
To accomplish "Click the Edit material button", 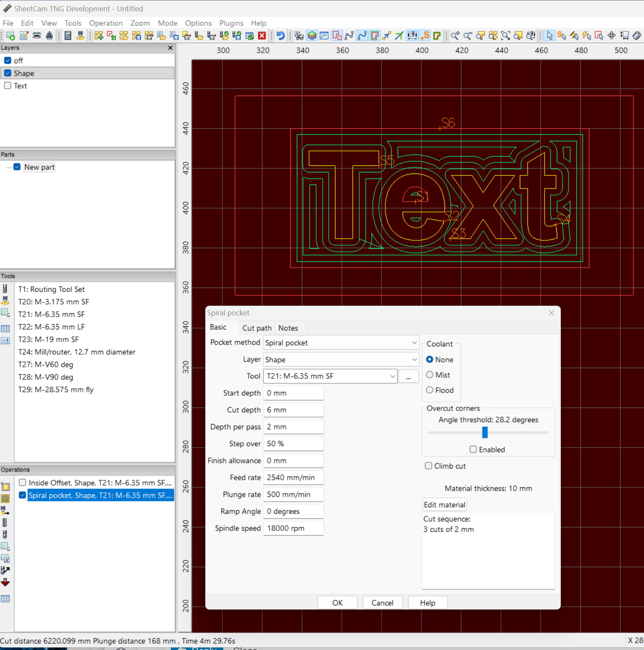I will click(x=444, y=505).
